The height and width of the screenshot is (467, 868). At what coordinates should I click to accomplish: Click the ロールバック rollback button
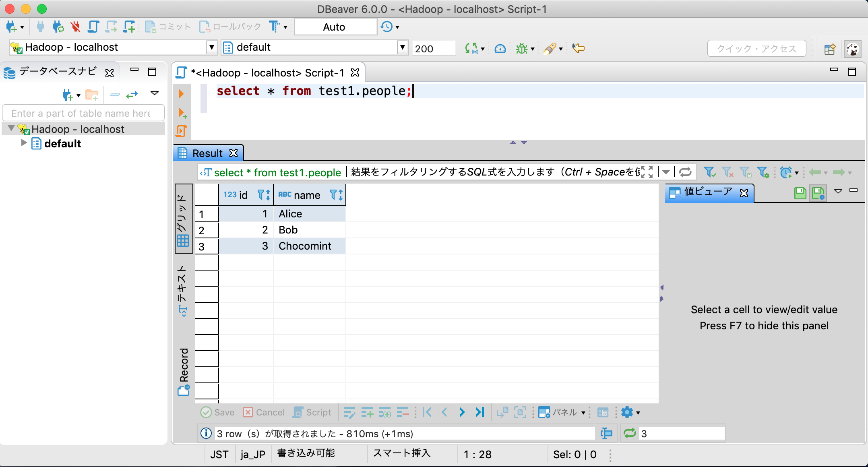tap(230, 27)
